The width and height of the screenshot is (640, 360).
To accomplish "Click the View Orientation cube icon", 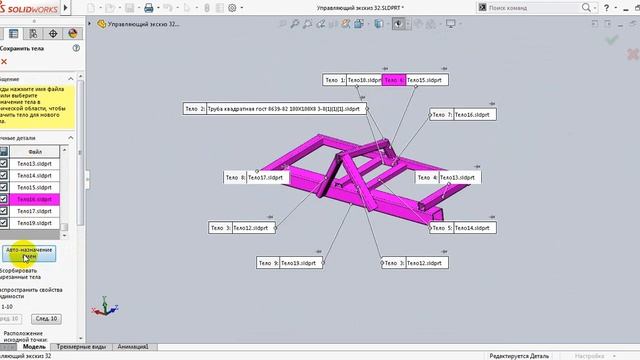I will [359, 24].
